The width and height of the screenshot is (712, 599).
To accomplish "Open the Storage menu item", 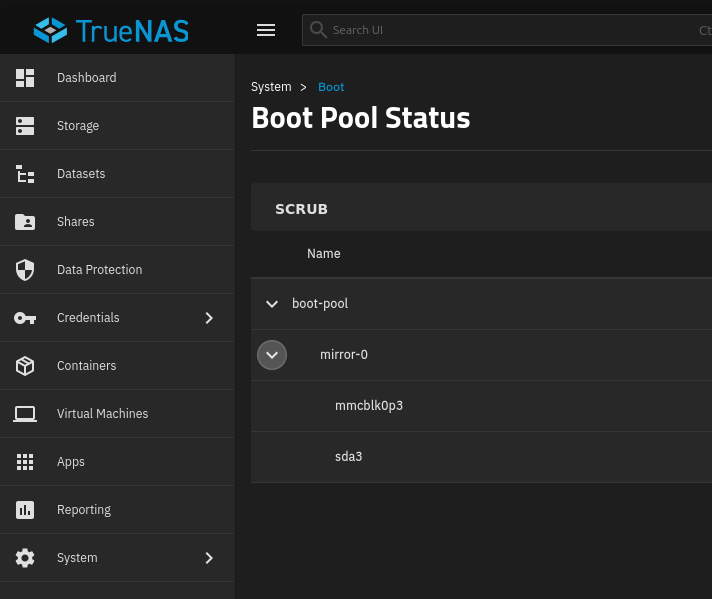I will click(x=78, y=126).
